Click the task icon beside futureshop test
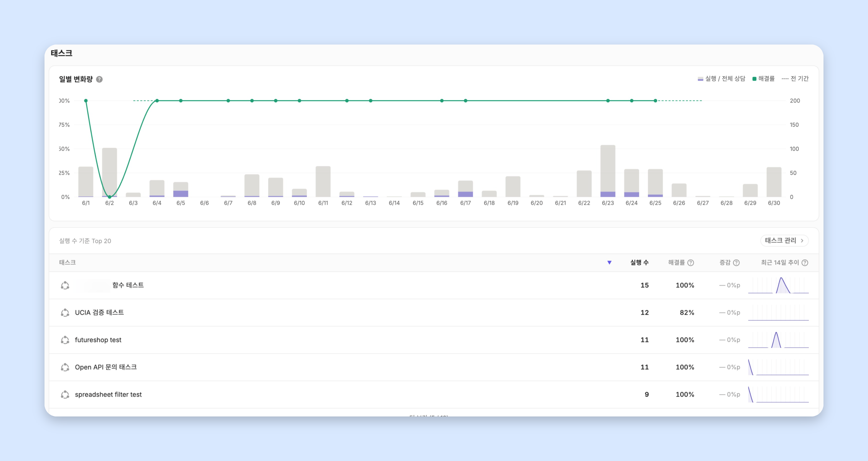The image size is (868, 461). 65,340
